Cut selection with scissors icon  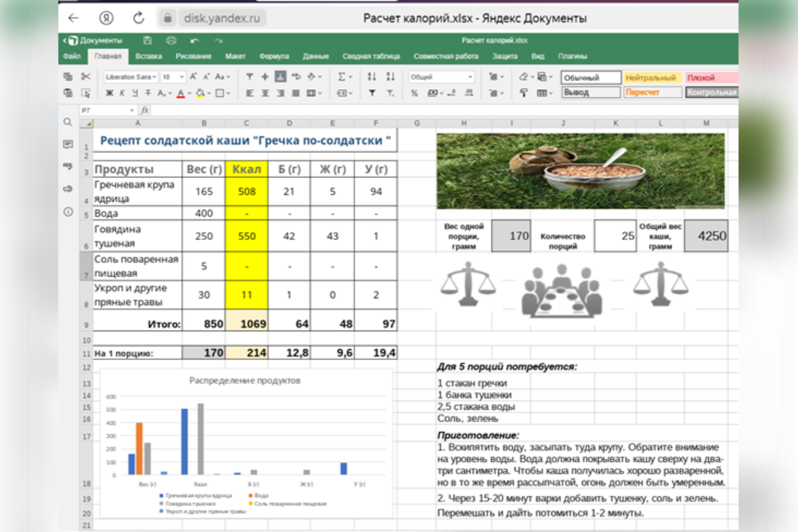pyautogui.click(x=85, y=76)
